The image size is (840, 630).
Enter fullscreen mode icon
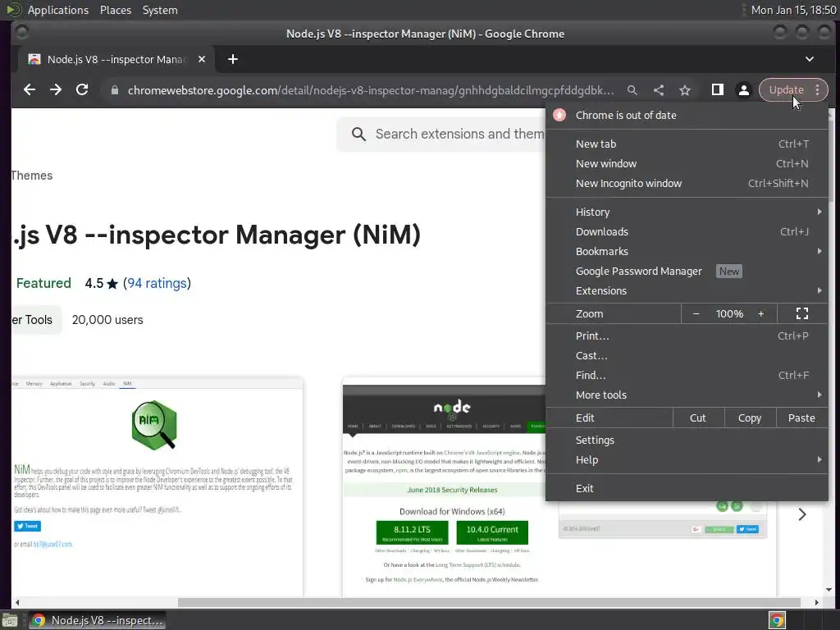coord(802,314)
